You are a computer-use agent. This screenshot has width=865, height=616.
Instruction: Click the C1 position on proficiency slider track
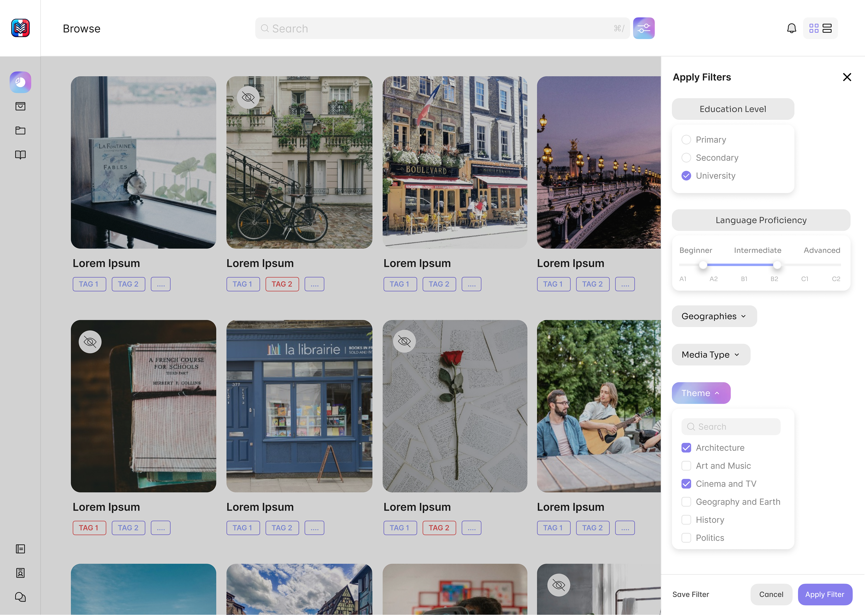pos(805,265)
